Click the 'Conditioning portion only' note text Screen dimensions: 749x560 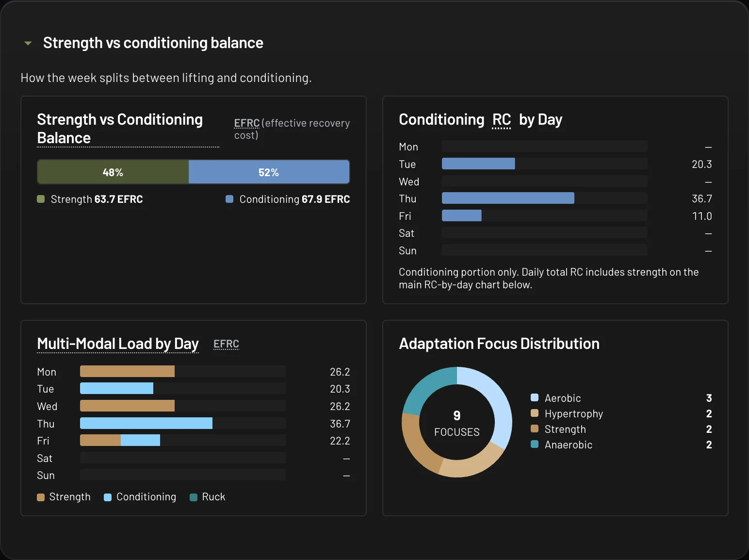549,279
